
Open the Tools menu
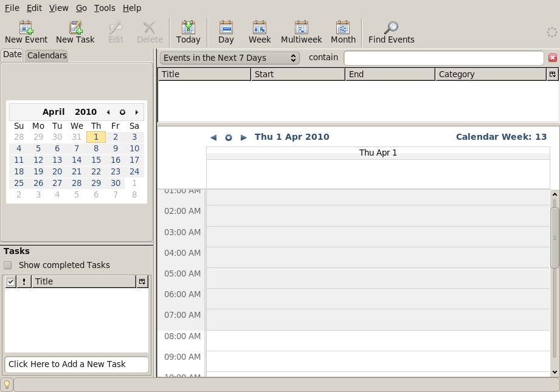coord(103,8)
